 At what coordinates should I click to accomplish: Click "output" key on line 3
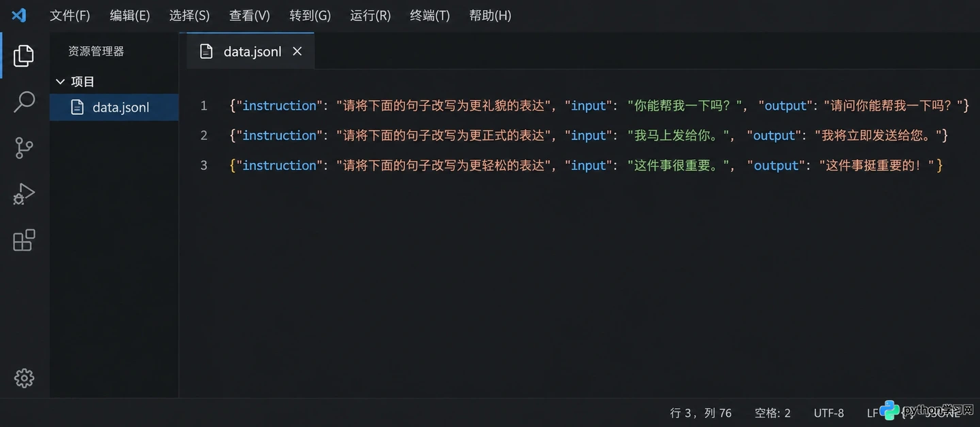(x=775, y=165)
